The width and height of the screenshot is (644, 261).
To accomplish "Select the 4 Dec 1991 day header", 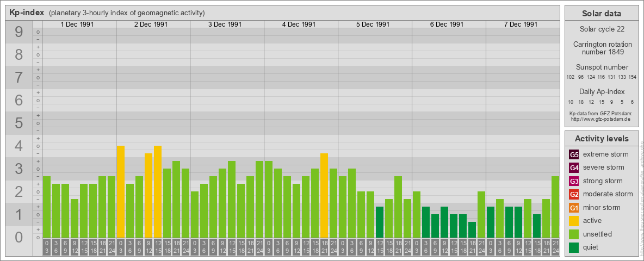I will tap(299, 24).
